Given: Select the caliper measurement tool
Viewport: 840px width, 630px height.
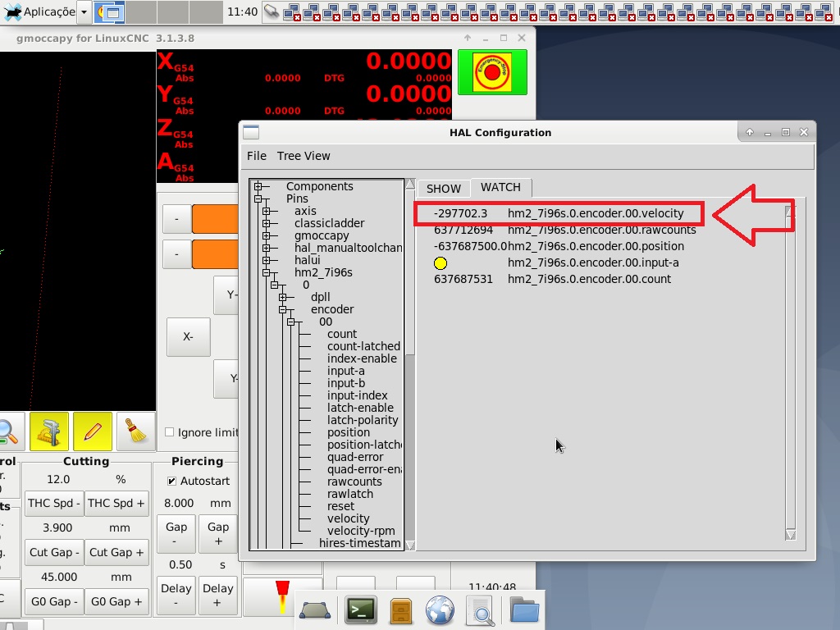Looking at the screenshot, I should pos(50,432).
